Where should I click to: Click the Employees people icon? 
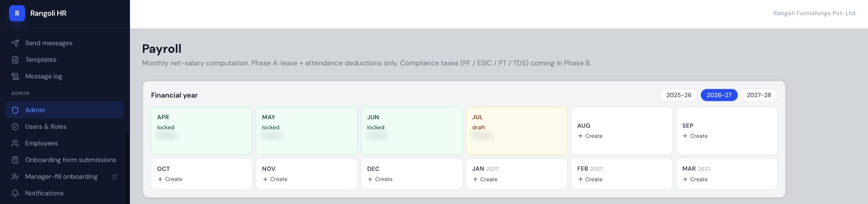tap(15, 143)
